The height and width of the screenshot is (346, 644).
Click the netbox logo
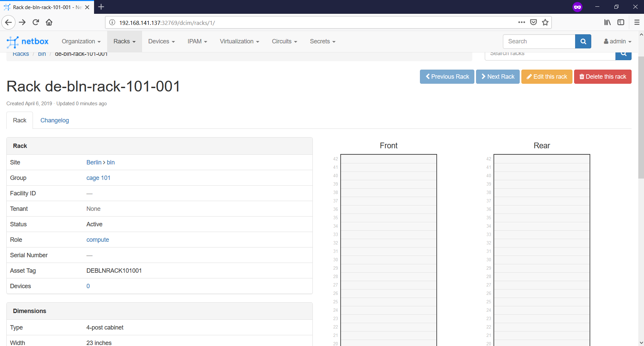pyautogui.click(x=28, y=42)
